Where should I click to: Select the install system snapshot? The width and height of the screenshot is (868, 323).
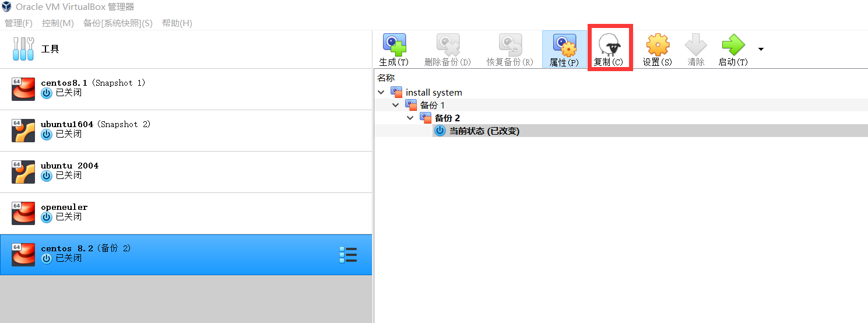coord(434,92)
